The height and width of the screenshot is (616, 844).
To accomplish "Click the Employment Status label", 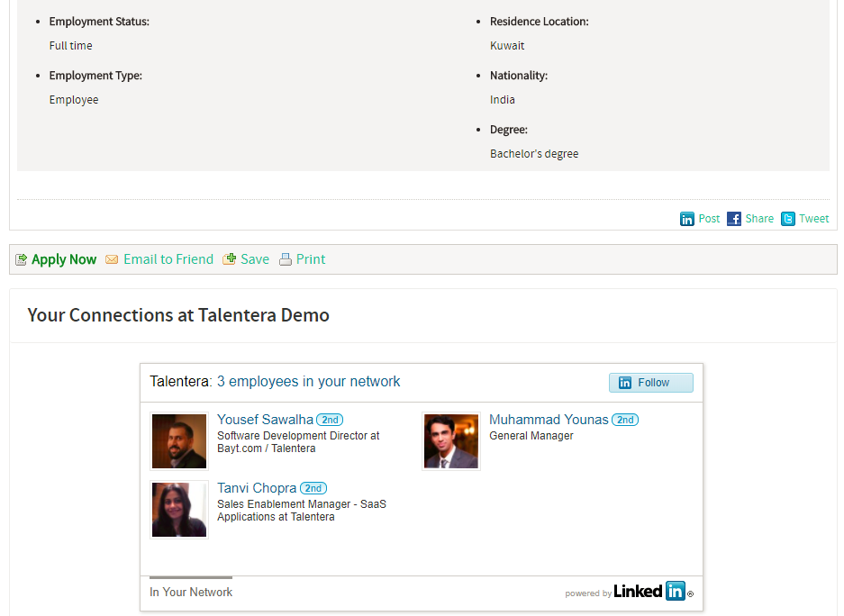I will [x=99, y=22].
